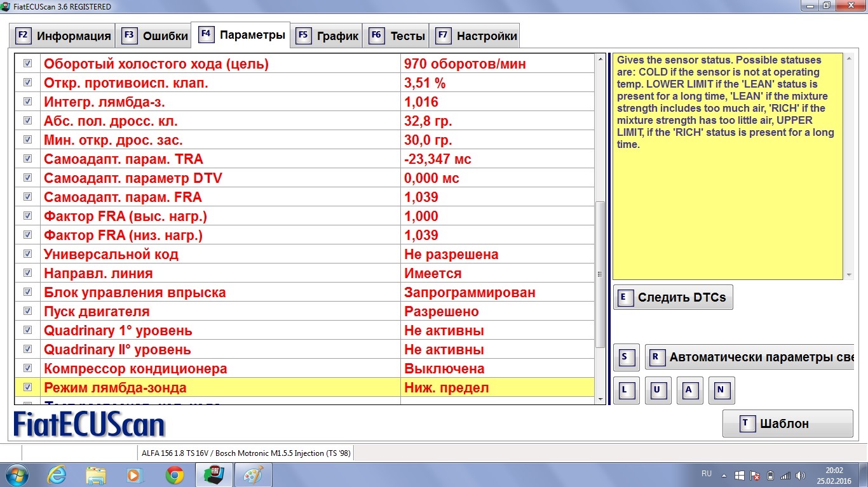Click the yellow sensor status description text
The image size is (868, 487).
pos(726,102)
